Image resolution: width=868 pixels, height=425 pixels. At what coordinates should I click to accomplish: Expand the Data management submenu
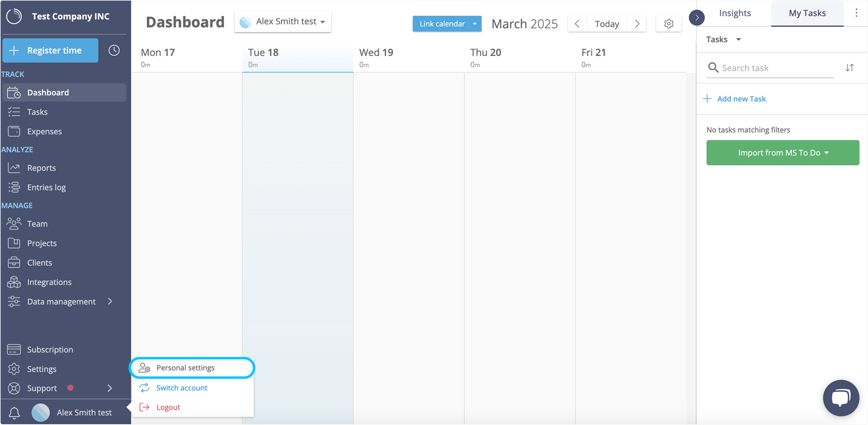(61, 301)
